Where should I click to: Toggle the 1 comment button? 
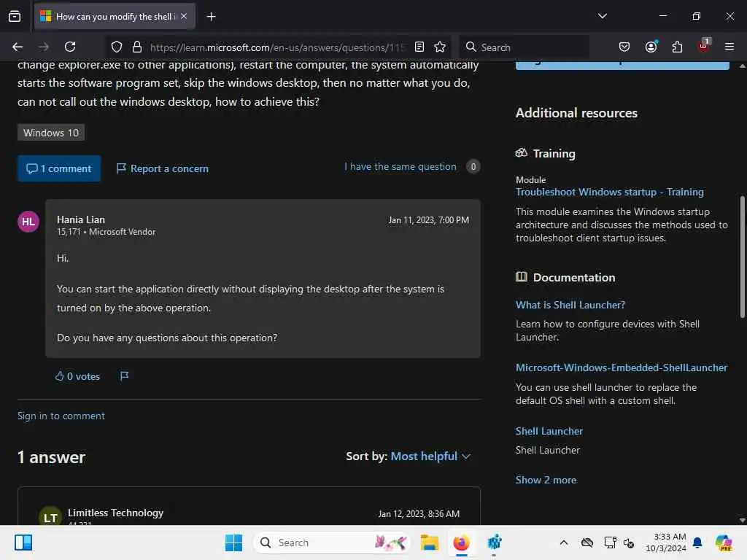click(x=59, y=168)
